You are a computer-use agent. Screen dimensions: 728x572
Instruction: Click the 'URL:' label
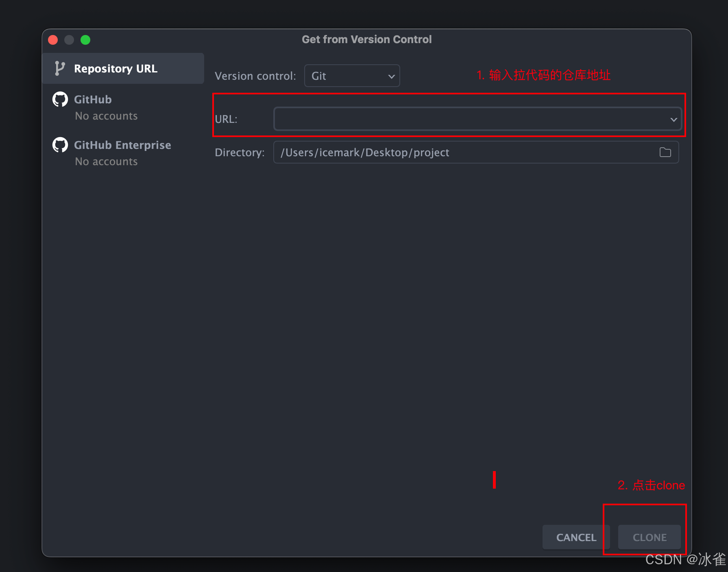(226, 119)
